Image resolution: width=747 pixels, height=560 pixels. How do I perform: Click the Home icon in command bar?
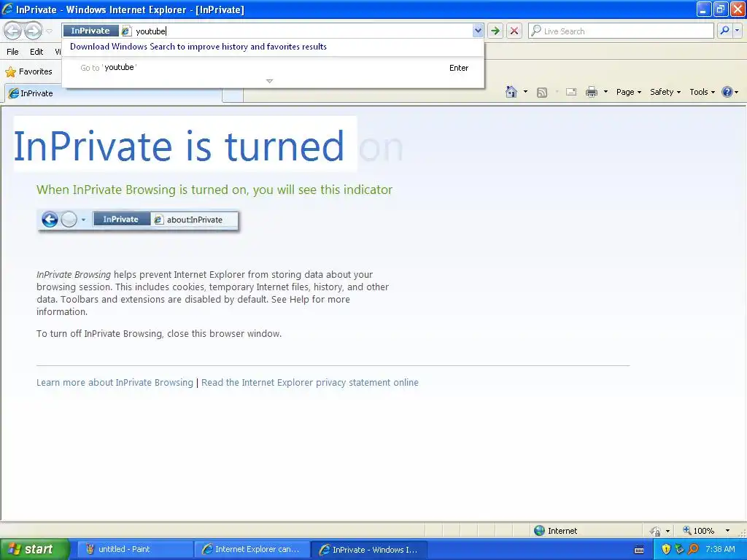[x=511, y=92]
